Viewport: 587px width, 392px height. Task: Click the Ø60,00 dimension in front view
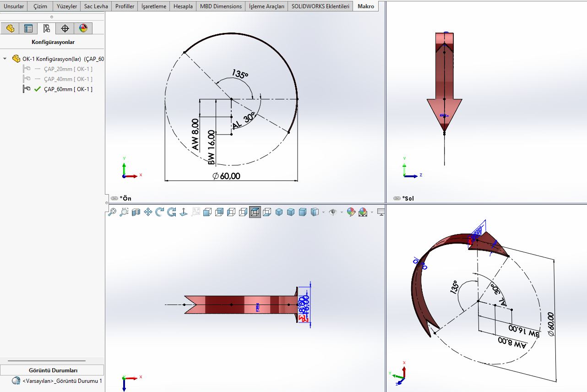pyautogui.click(x=226, y=176)
